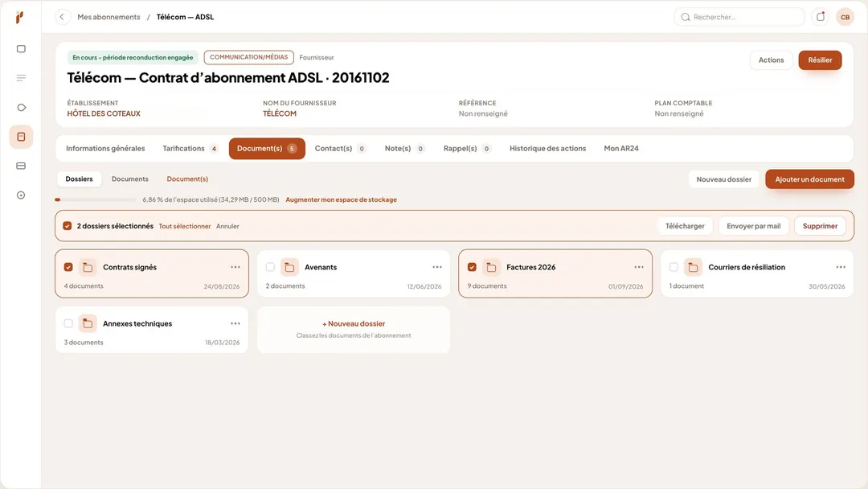Viewport: 868px width, 489px height.
Task: Switch to Note(s) tab
Action: click(404, 149)
